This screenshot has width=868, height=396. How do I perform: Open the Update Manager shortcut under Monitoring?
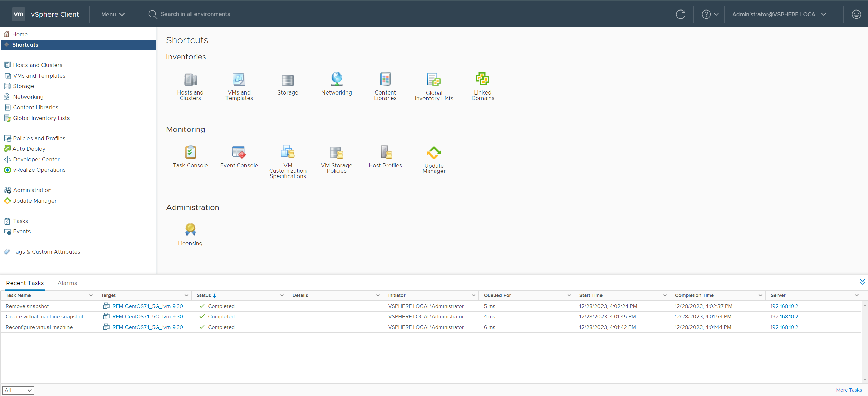[x=434, y=153]
